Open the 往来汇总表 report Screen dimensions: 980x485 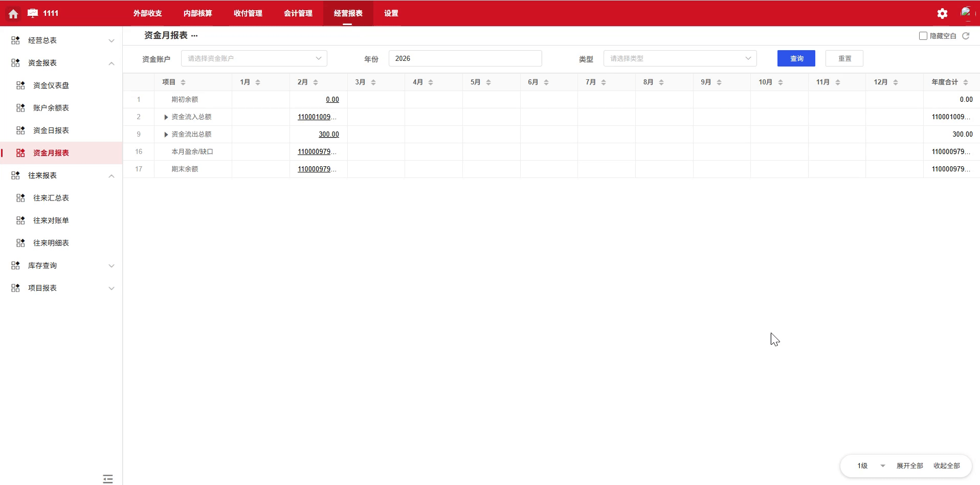click(51, 198)
